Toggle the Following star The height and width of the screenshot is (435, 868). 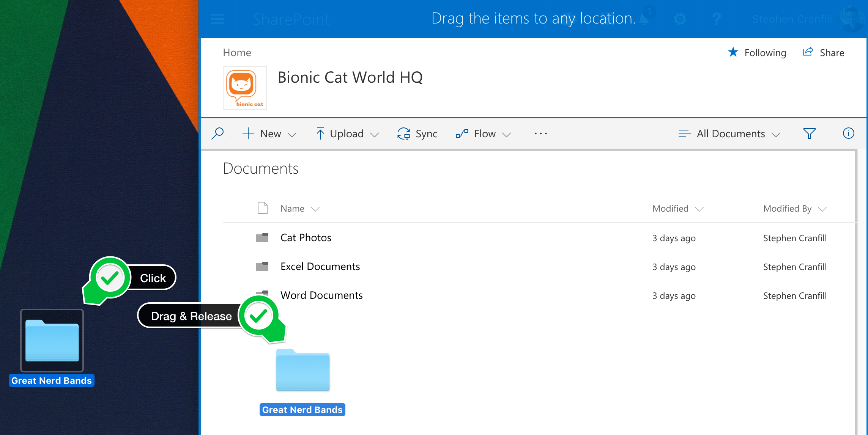pos(733,52)
